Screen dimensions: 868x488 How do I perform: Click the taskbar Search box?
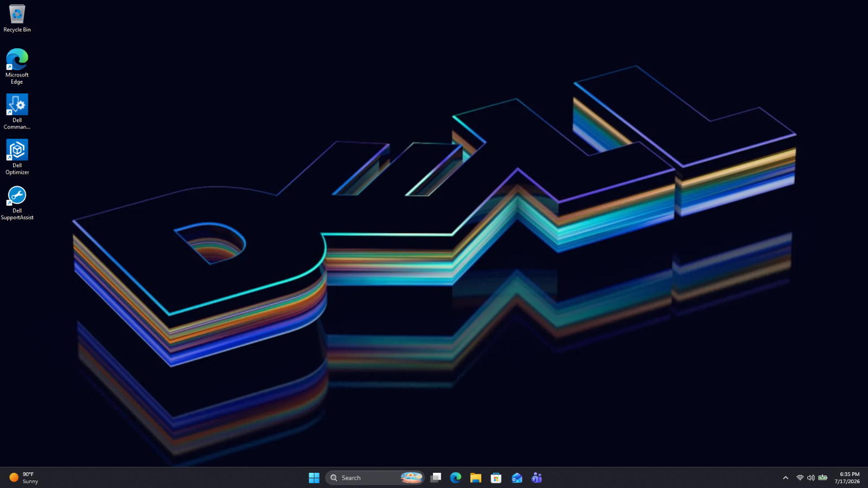point(374,478)
